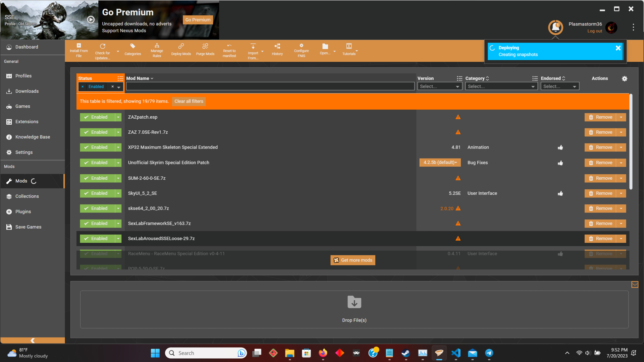Open Tutorials from the toolbar
Image resolution: width=644 pixels, height=362 pixels.
(349, 50)
